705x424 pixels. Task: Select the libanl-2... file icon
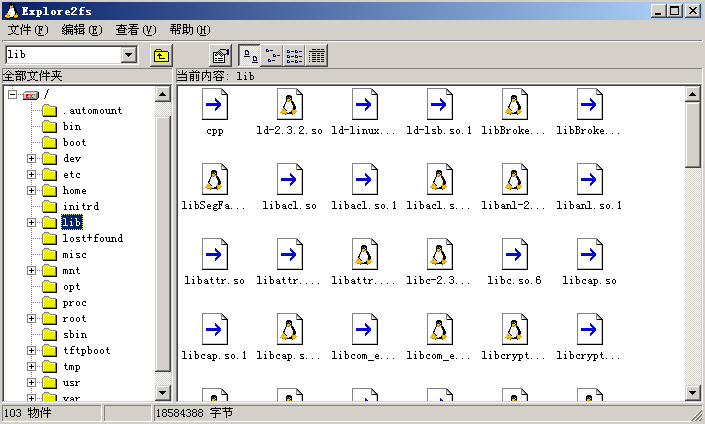tap(514, 179)
